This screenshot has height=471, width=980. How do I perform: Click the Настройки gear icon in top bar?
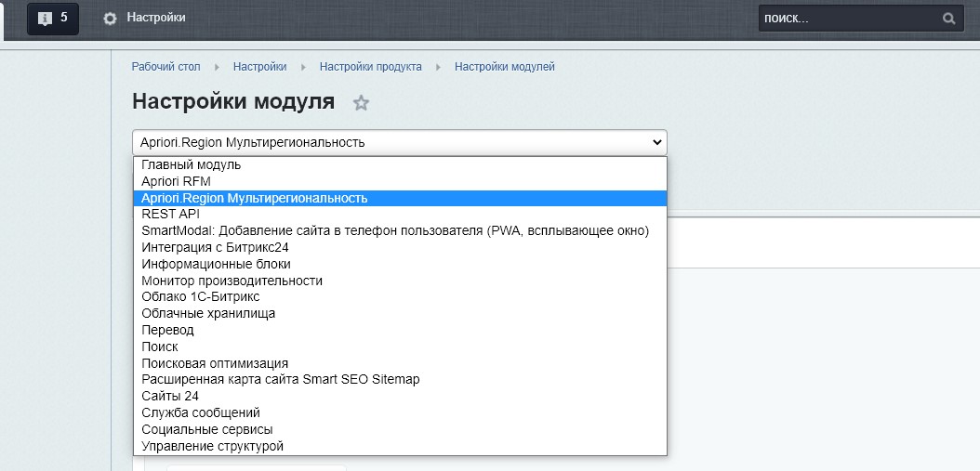(x=111, y=19)
